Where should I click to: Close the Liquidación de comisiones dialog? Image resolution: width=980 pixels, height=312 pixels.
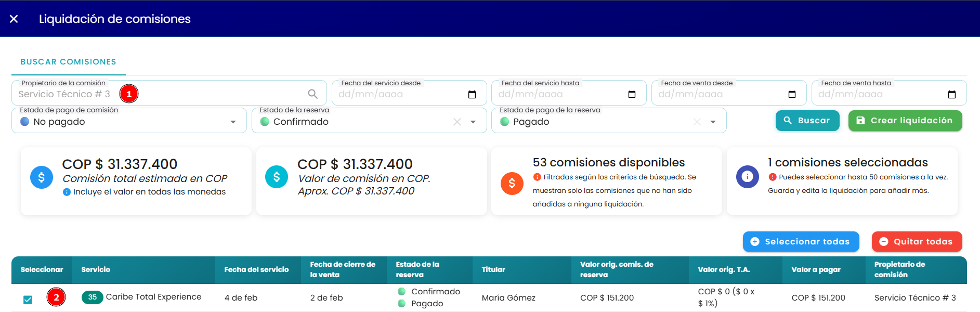click(x=14, y=19)
